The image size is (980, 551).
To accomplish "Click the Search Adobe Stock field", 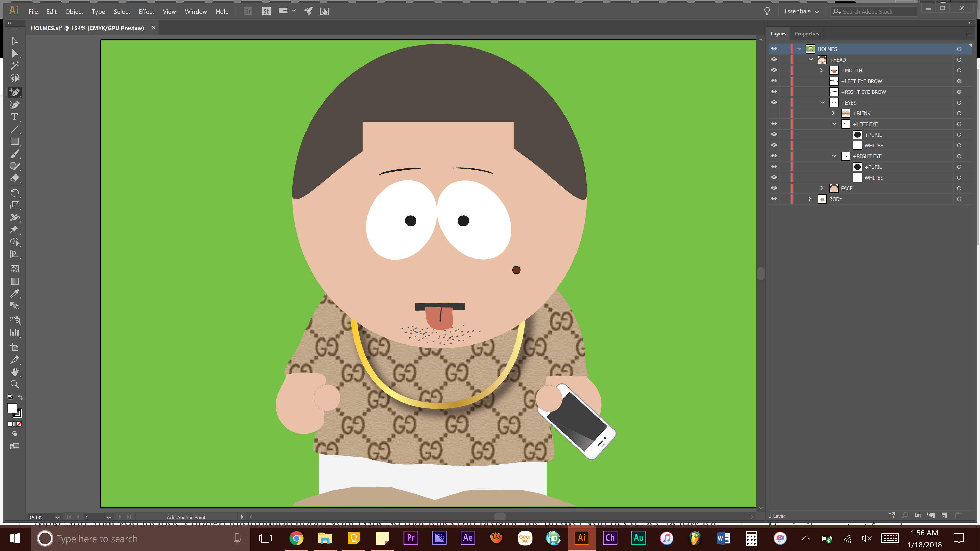I will click(874, 11).
